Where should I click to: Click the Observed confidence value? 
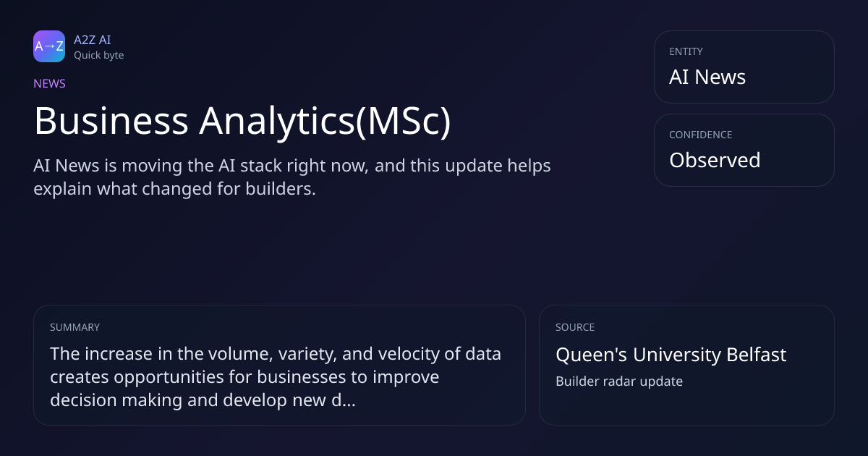tap(715, 160)
